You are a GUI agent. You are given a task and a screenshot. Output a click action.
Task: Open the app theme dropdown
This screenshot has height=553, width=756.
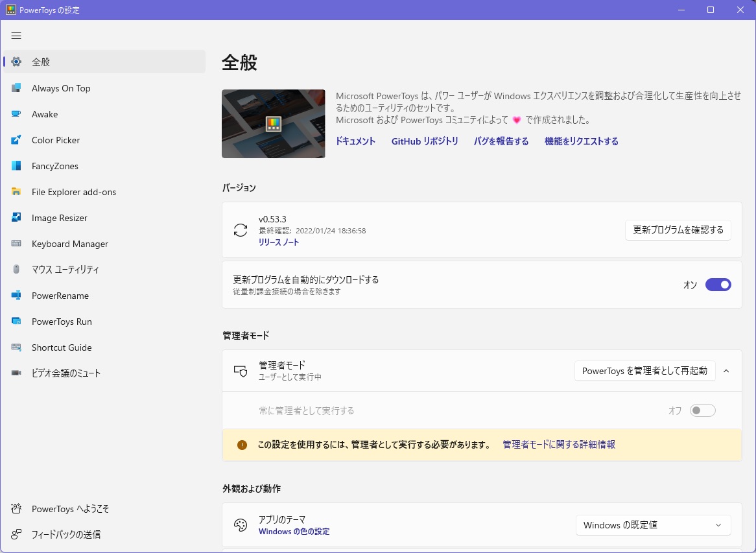click(654, 525)
